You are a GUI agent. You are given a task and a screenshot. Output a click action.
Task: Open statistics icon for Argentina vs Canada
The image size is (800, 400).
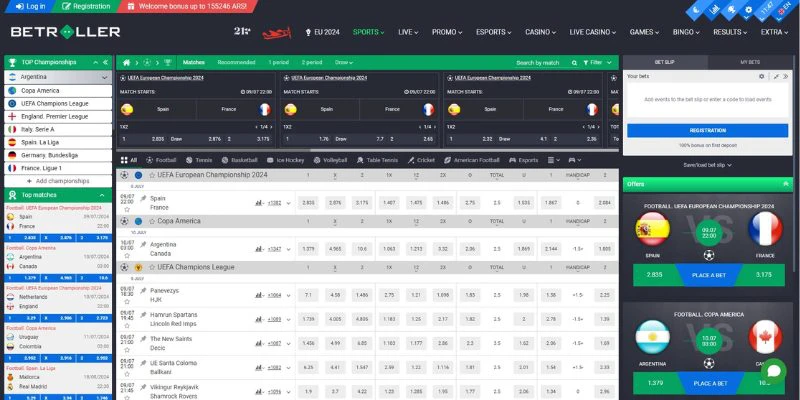coord(259,249)
